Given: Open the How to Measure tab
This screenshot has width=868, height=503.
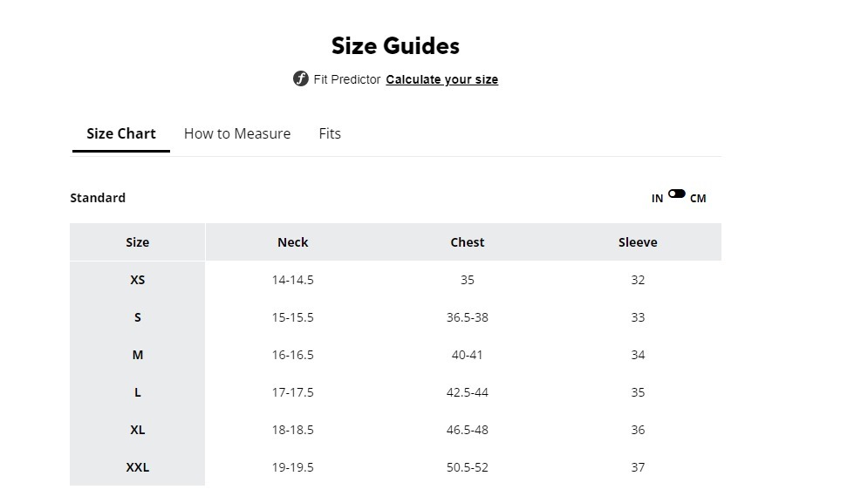Looking at the screenshot, I should [237, 134].
